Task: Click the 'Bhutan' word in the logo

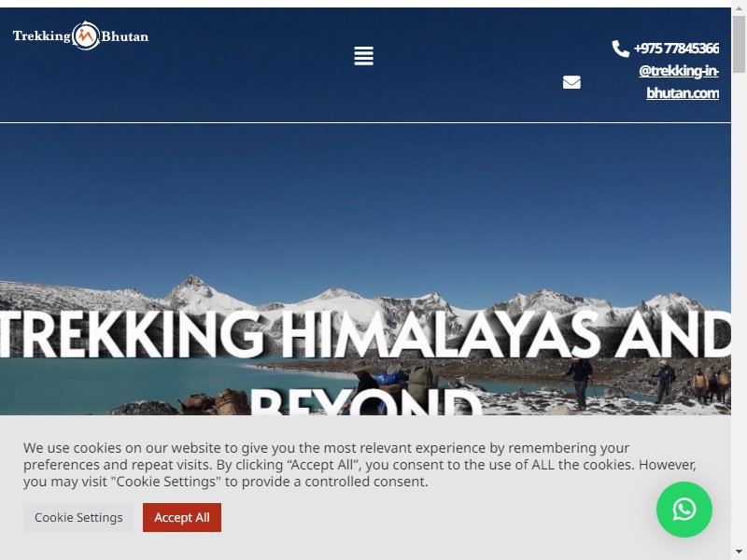Action: (x=125, y=36)
